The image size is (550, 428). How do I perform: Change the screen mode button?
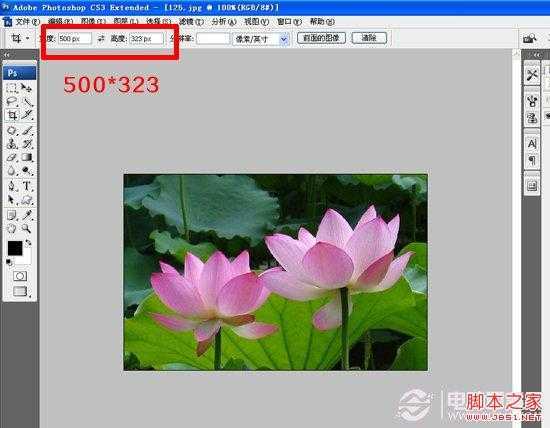[x=20, y=291]
